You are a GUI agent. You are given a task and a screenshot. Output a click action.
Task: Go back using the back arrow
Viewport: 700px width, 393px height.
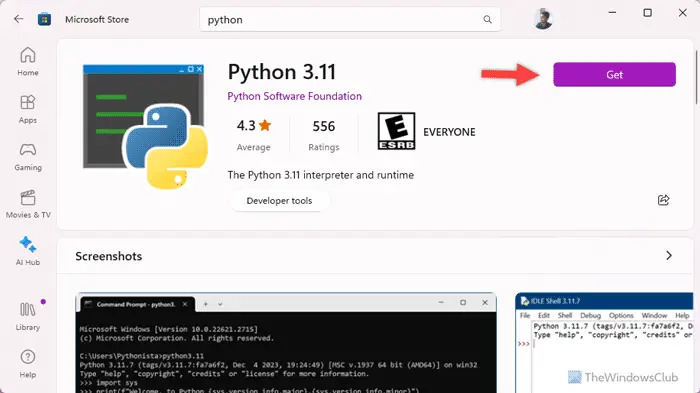point(18,19)
